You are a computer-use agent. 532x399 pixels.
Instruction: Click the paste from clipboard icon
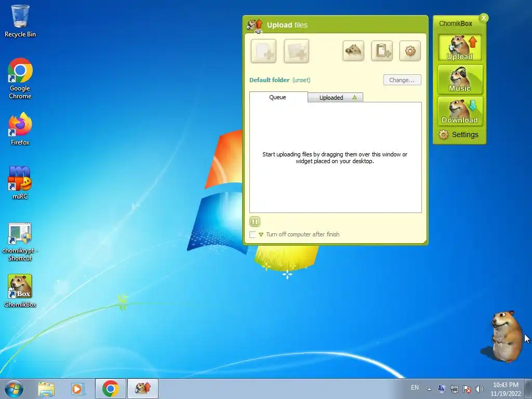[382, 51]
